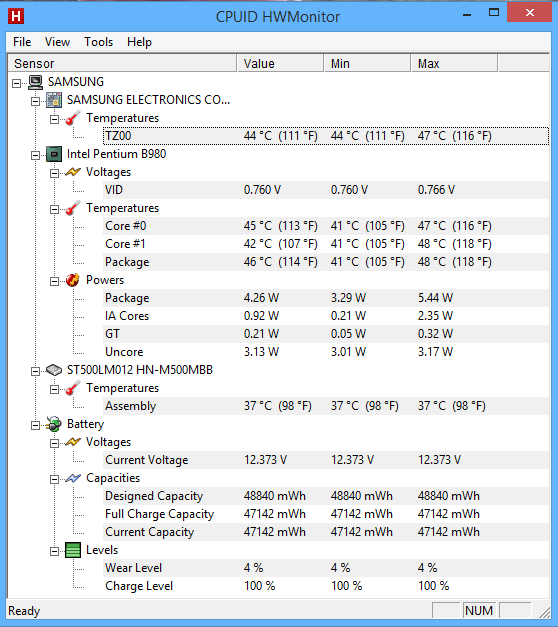Viewport: 558px width, 627px height.
Task: Click the SAMSUNG computer icon
Action: (35, 82)
